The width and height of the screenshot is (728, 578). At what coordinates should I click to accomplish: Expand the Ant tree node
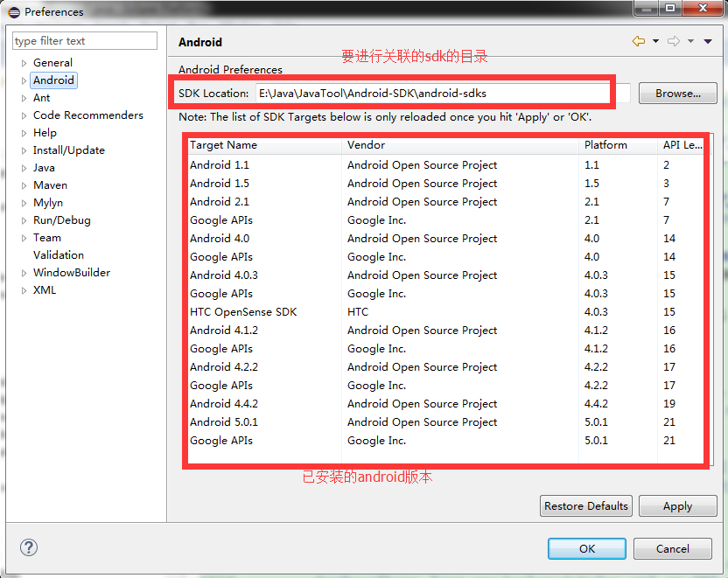coord(24,98)
